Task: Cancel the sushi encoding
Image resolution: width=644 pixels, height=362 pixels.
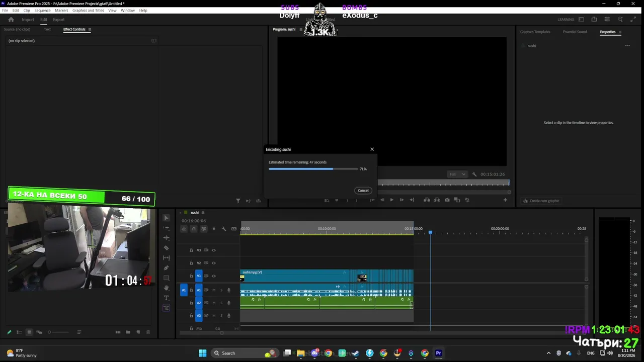Action: [x=363, y=191]
